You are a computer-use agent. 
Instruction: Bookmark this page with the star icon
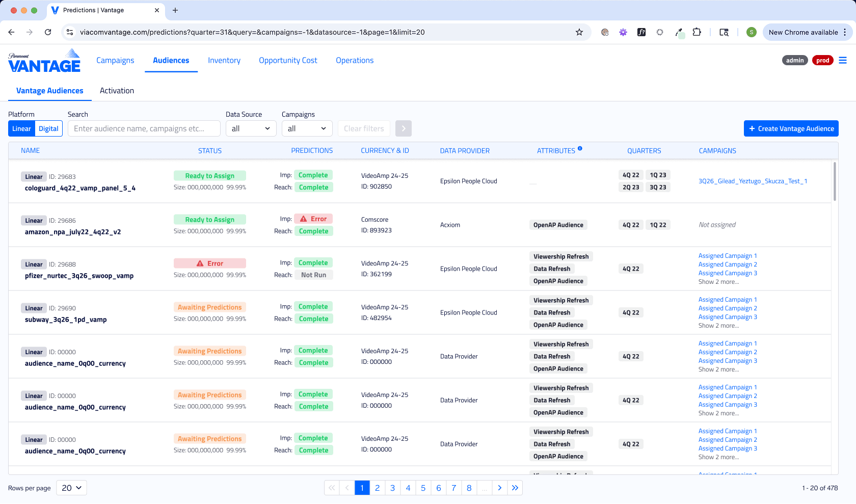point(579,32)
